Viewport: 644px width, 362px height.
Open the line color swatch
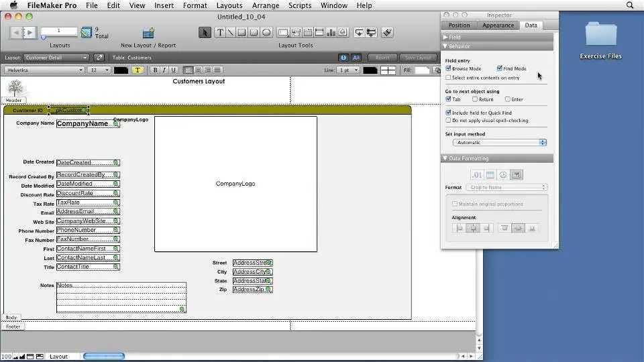pyautogui.click(x=370, y=70)
